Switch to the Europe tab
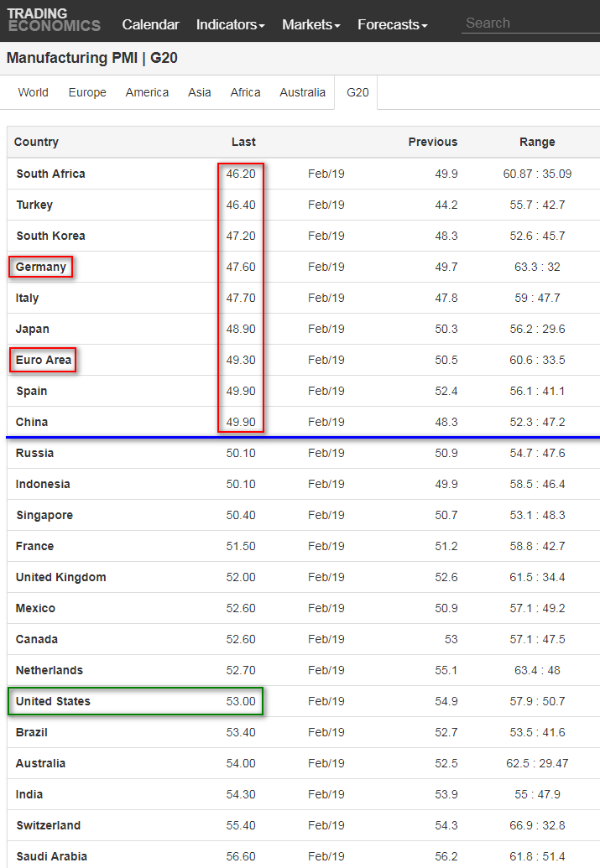 click(x=87, y=92)
